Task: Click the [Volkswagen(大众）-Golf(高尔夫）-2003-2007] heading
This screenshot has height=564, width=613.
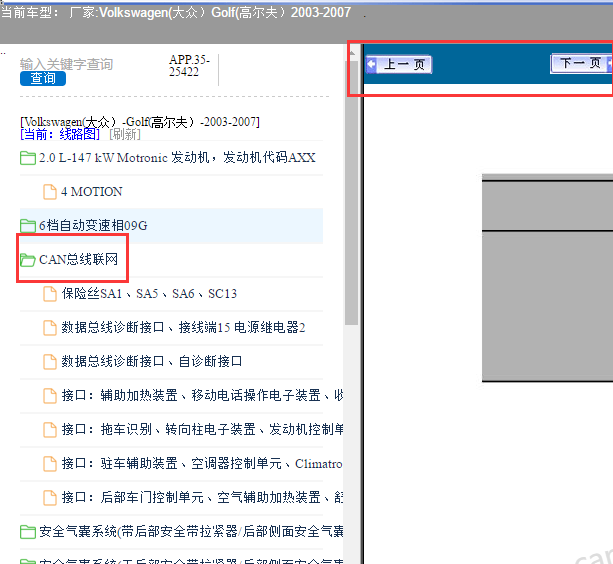Action: [140, 122]
